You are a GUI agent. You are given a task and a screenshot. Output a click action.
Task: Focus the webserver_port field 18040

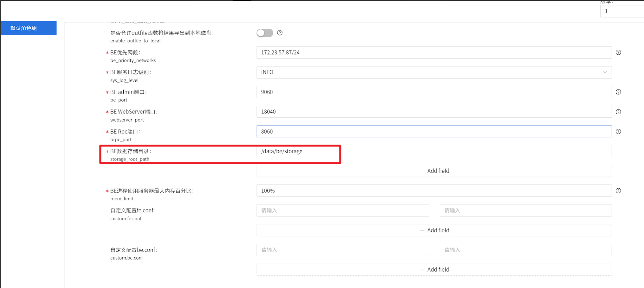pyautogui.click(x=434, y=112)
